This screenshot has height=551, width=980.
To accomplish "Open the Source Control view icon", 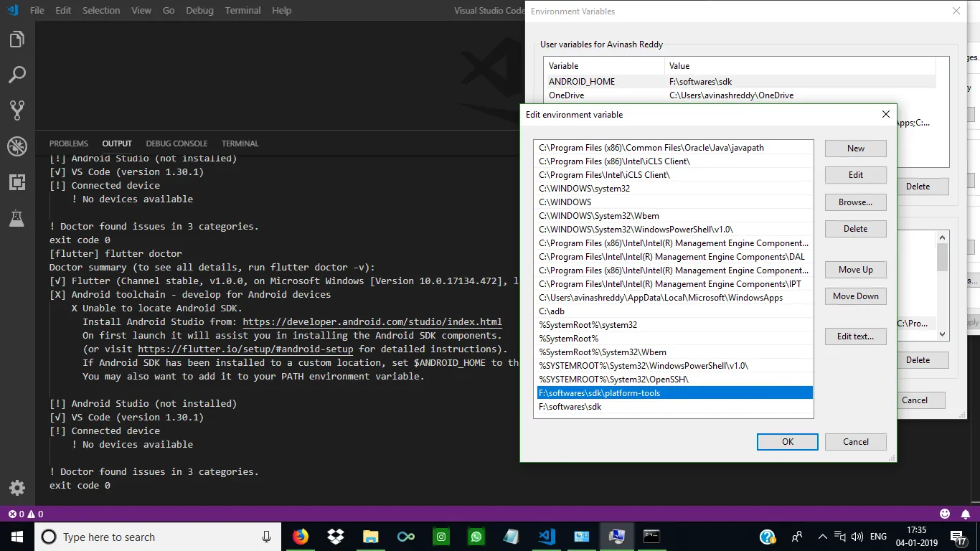I will (x=17, y=110).
